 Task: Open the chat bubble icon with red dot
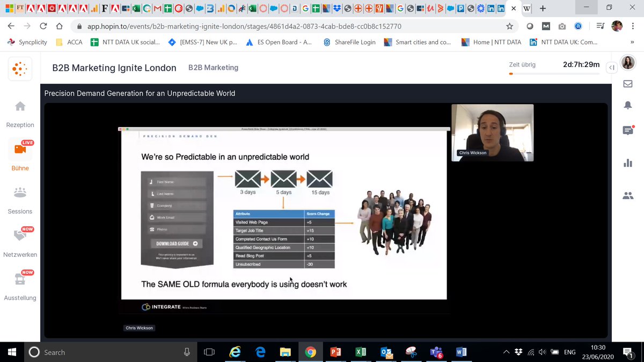coord(628,130)
